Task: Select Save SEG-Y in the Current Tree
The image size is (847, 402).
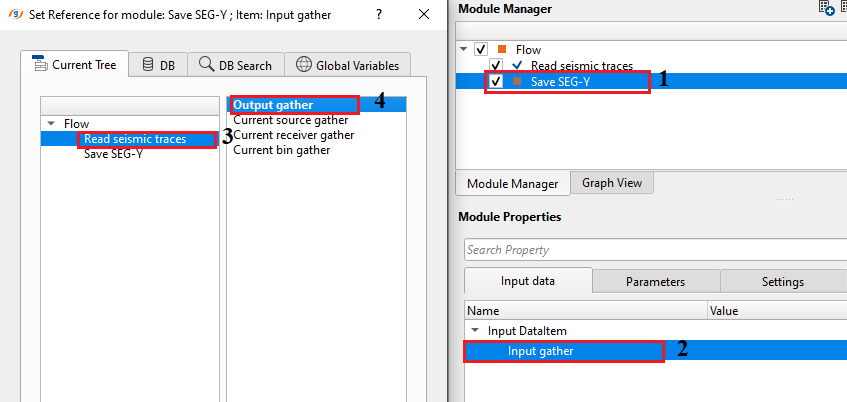Action: pos(113,154)
